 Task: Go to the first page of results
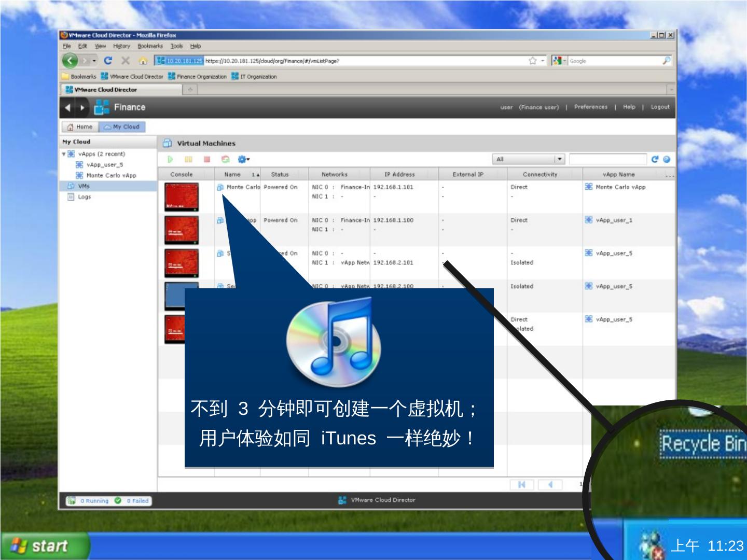pos(522,485)
